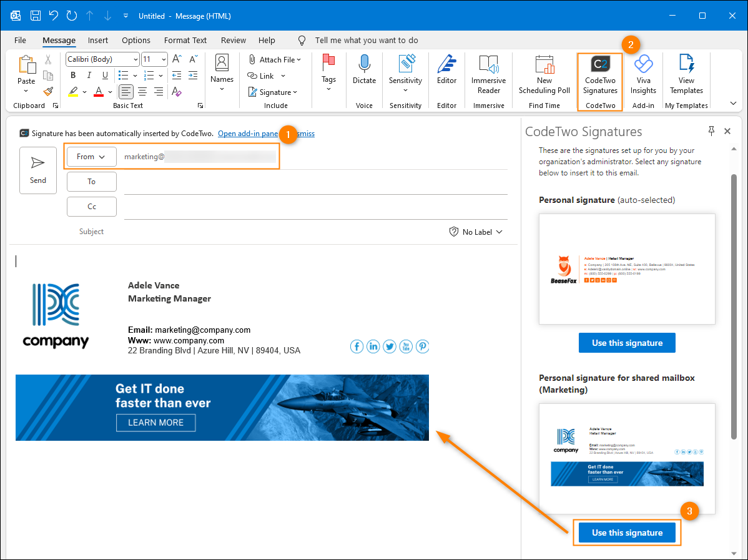Open the Insert ribbon tab
This screenshot has width=748, height=560.
click(98, 40)
